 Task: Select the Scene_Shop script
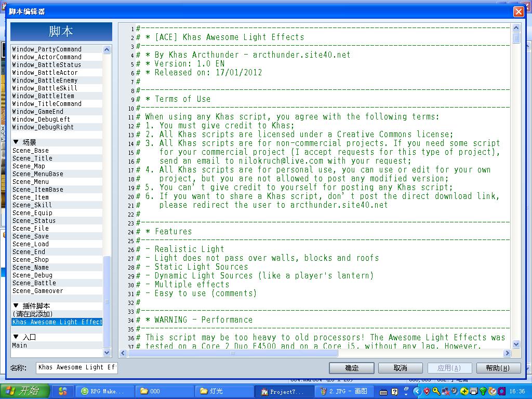point(57,260)
